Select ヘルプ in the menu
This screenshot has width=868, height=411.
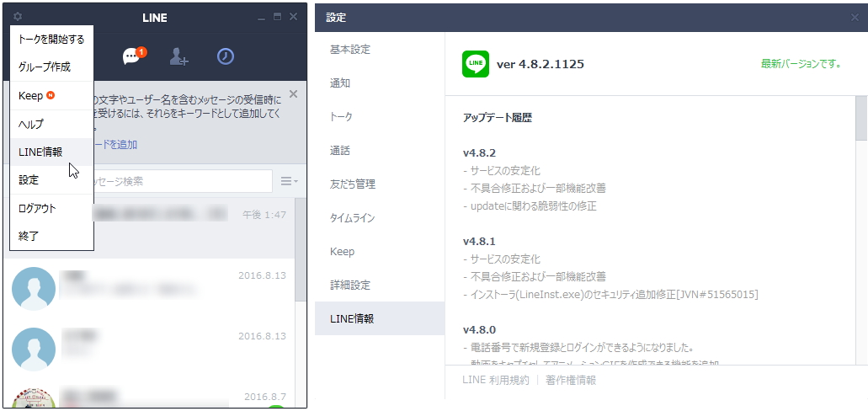pyautogui.click(x=51, y=124)
